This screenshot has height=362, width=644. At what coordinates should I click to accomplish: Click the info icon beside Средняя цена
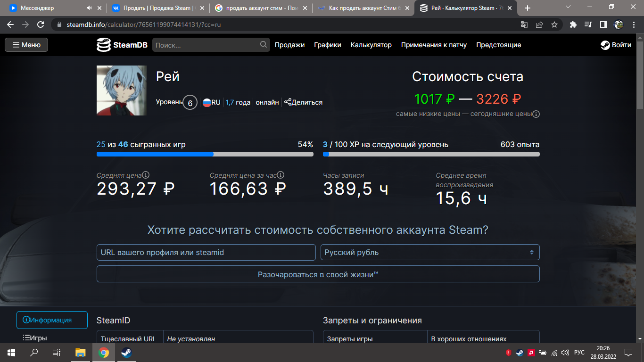pyautogui.click(x=146, y=175)
